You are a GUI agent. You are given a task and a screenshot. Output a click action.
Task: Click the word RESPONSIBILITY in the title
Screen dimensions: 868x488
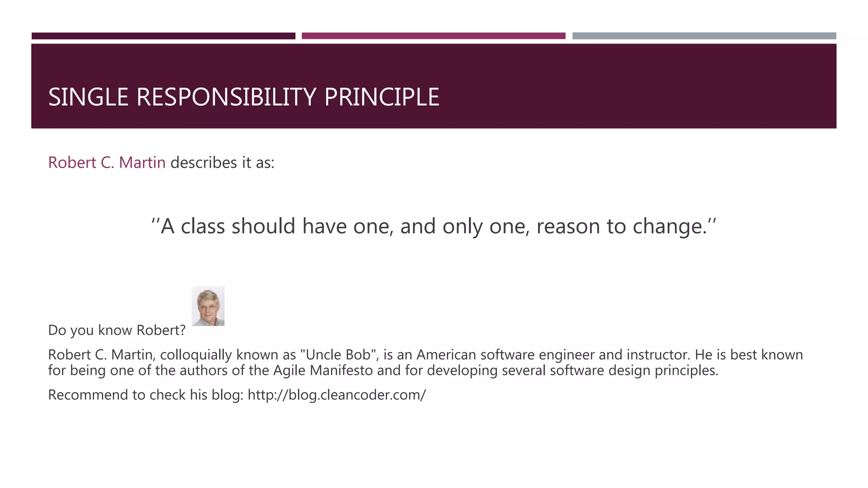pos(226,97)
